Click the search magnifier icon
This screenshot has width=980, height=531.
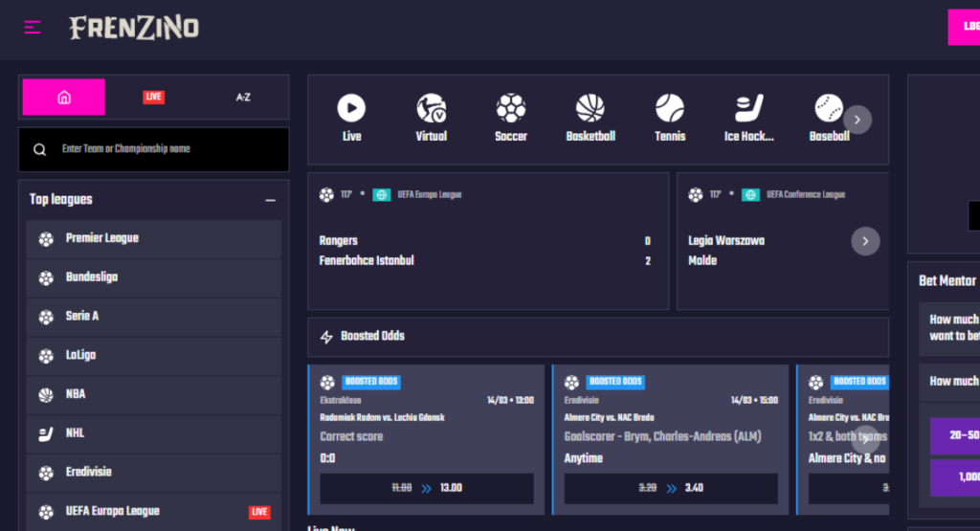tap(40, 150)
